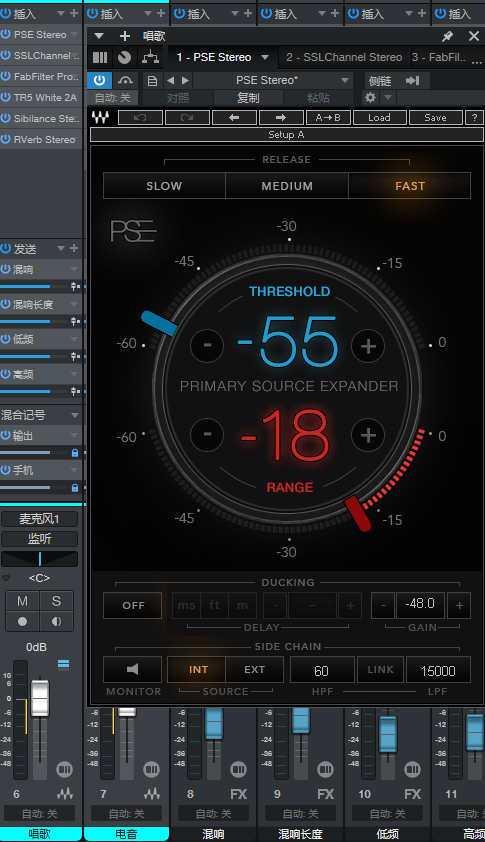The width and height of the screenshot is (485, 842).
Task: Click the HPF value 60 field
Action: [x=322, y=670]
